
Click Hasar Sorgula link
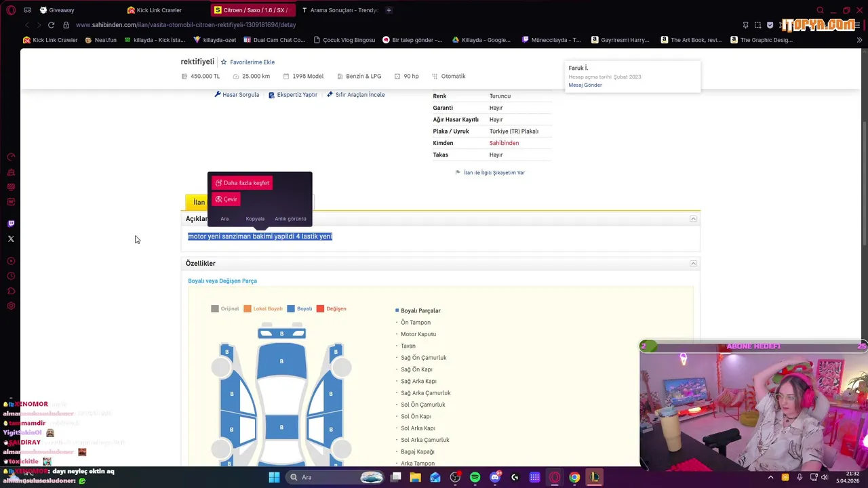pyautogui.click(x=241, y=95)
